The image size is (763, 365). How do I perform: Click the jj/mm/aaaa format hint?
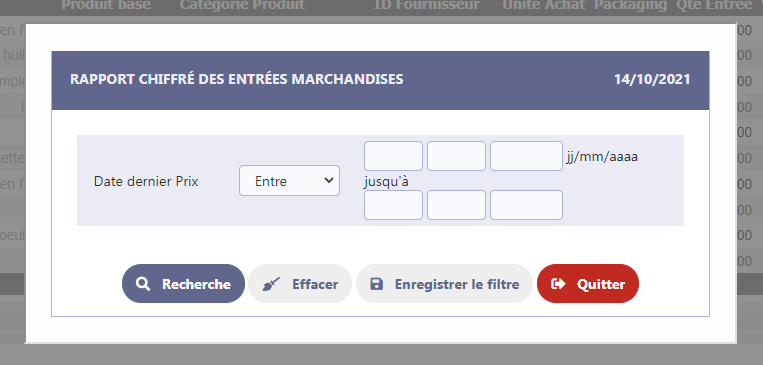point(601,157)
